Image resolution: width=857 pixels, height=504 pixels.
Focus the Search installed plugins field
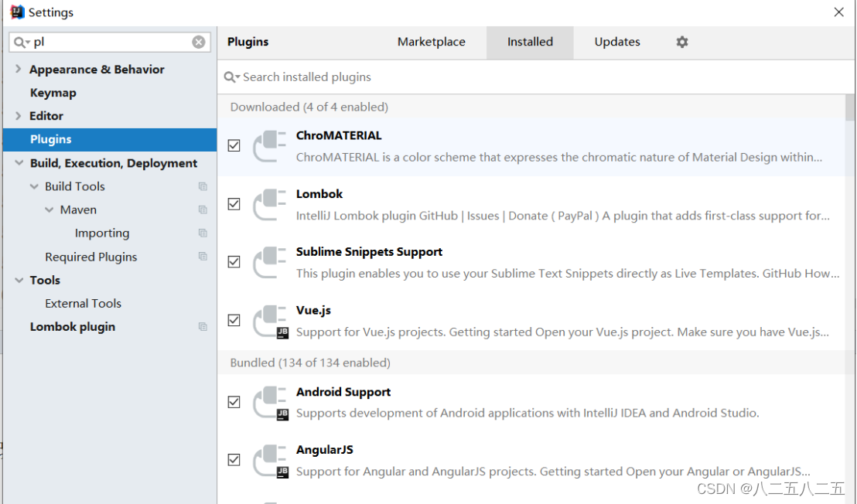(535, 77)
